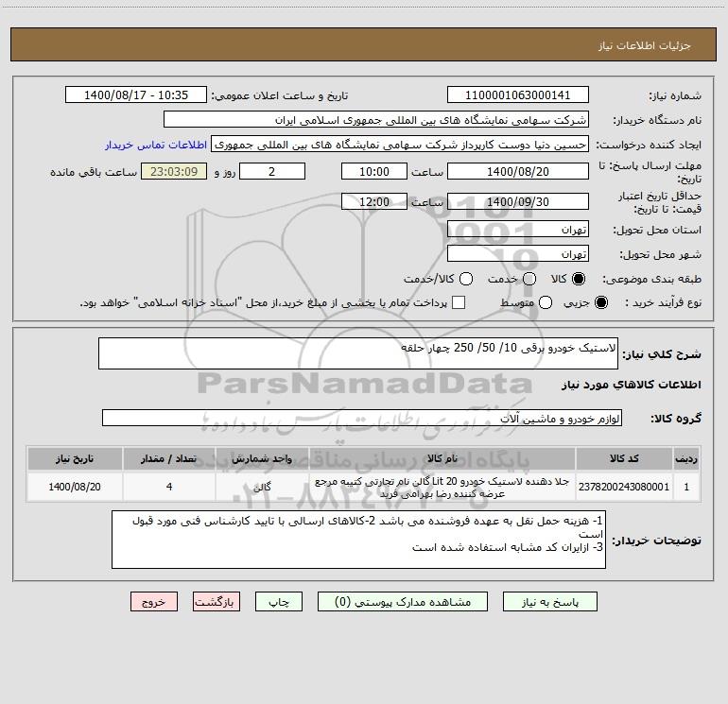Click the deadline time field 10:00
728x704 pixels.
(374, 171)
